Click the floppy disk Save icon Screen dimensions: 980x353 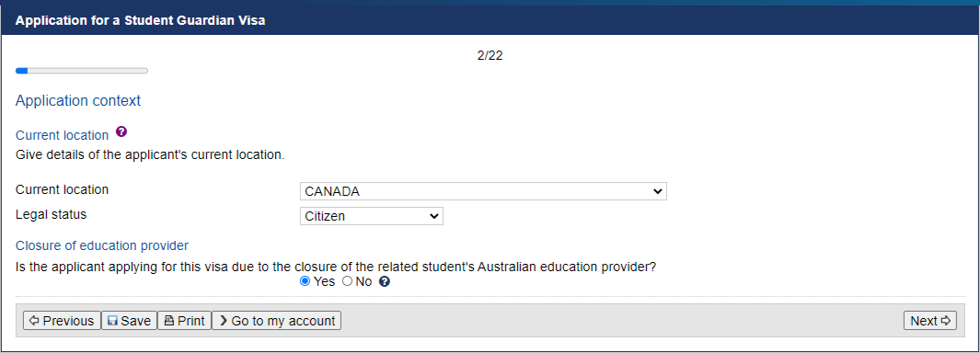113,321
